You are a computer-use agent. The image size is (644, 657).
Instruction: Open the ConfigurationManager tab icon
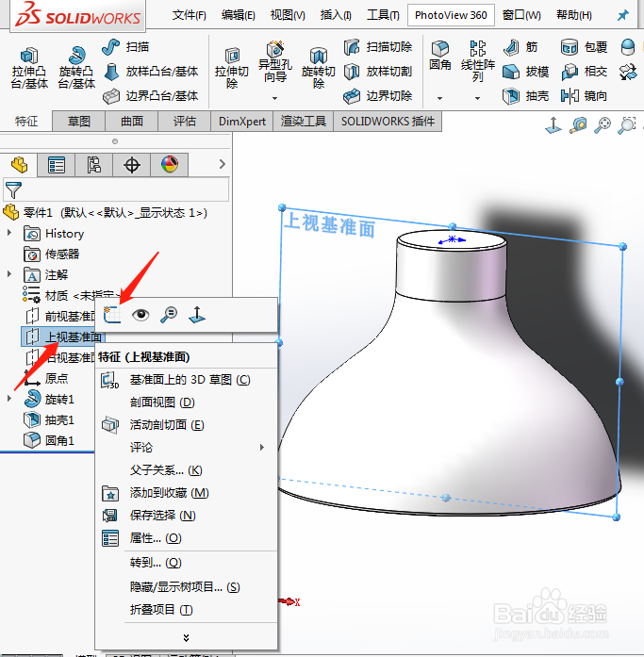pyautogui.click(x=94, y=165)
